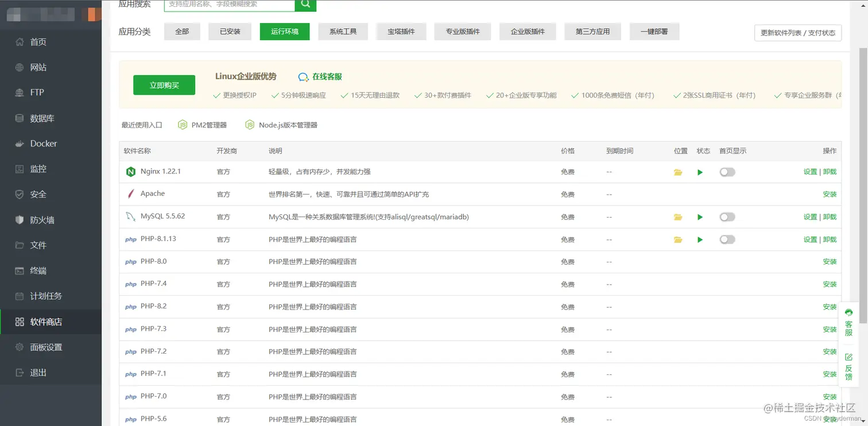The height and width of the screenshot is (426, 868).
Task: Click the Nginx logo icon
Action: click(130, 172)
